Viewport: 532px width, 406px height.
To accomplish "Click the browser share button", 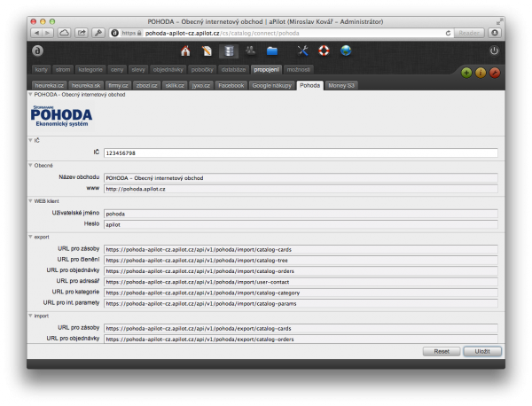I will (x=82, y=33).
